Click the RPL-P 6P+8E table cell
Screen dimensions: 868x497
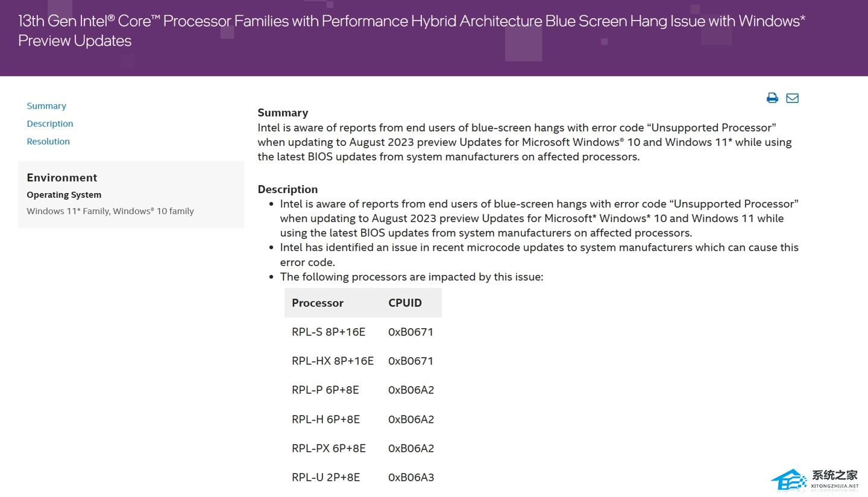(325, 390)
